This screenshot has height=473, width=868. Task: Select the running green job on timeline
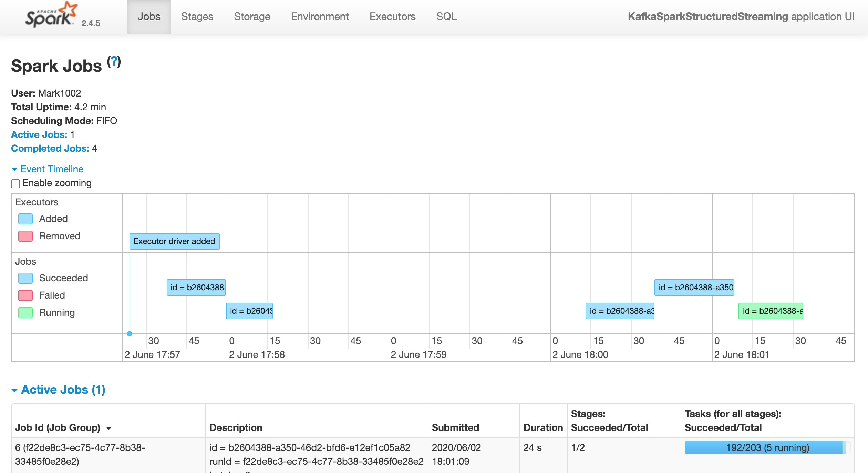tap(771, 311)
